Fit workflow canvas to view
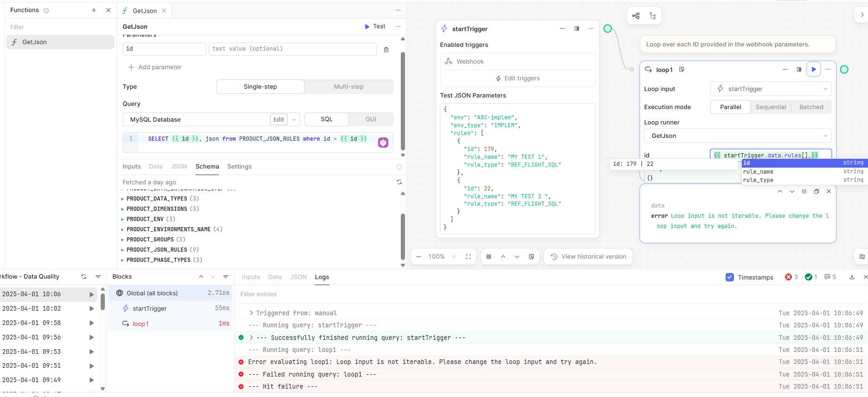This screenshot has width=868, height=397. point(468,257)
